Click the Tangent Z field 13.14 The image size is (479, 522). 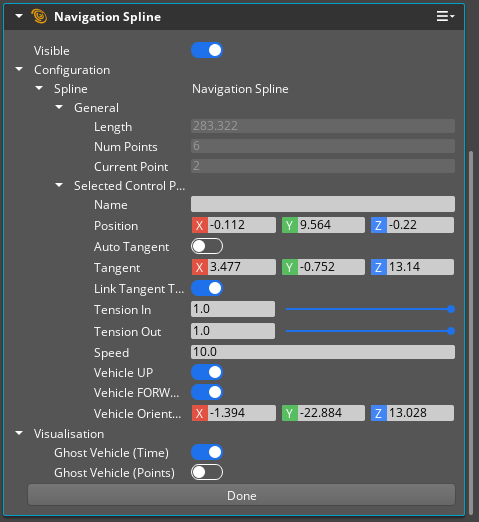click(x=420, y=267)
